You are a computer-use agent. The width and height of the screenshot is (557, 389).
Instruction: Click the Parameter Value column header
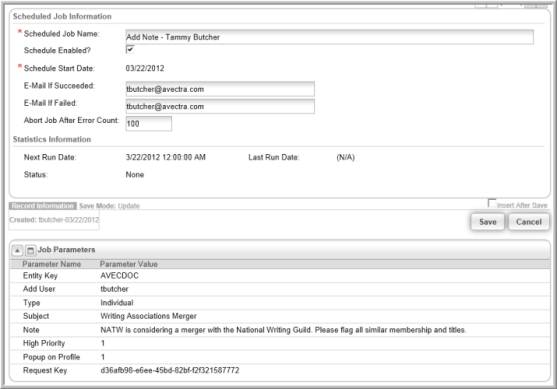pyautogui.click(x=129, y=264)
